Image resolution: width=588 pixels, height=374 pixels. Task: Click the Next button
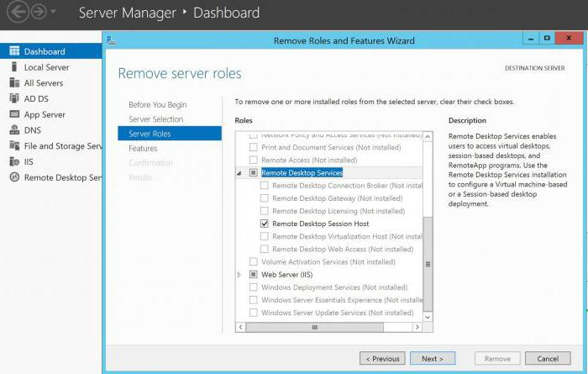tap(433, 358)
